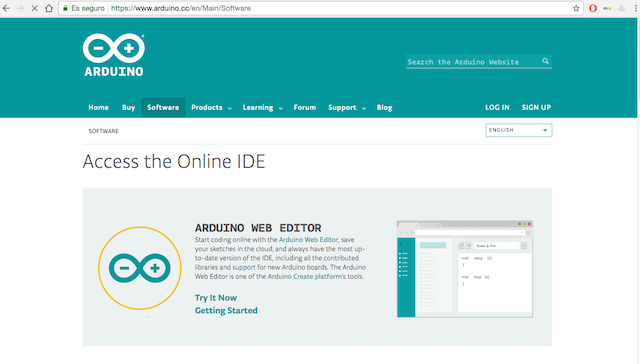Click the ARDUINO WEB EDITOR heading

pos(258,228)
